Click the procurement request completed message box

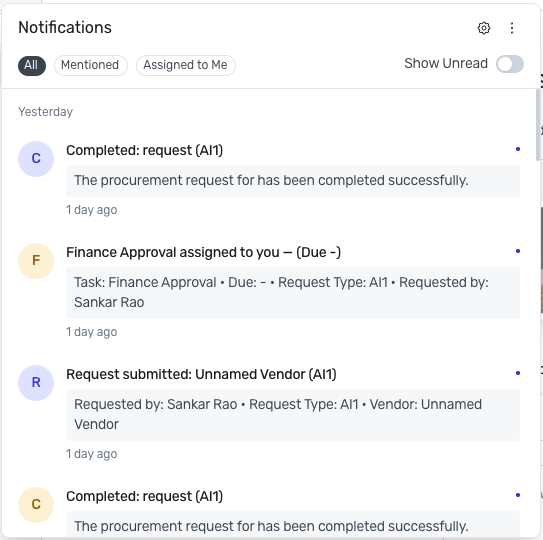pos(293,181)
